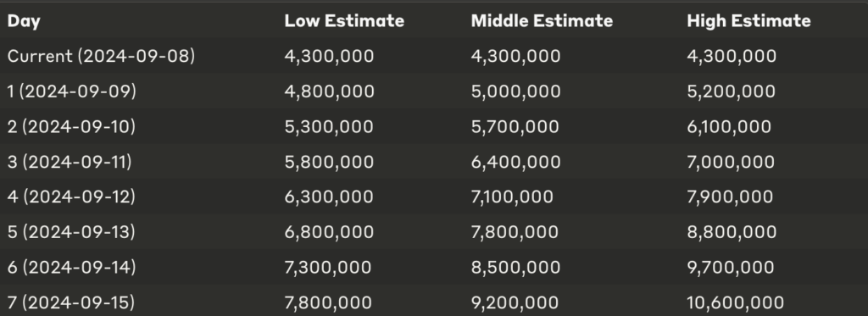Click the Day column header

24,21
